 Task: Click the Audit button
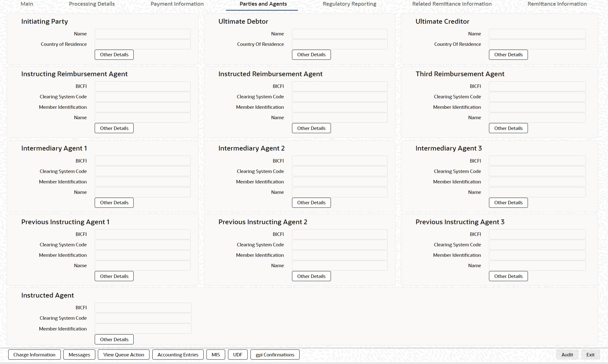click(567, 355)
